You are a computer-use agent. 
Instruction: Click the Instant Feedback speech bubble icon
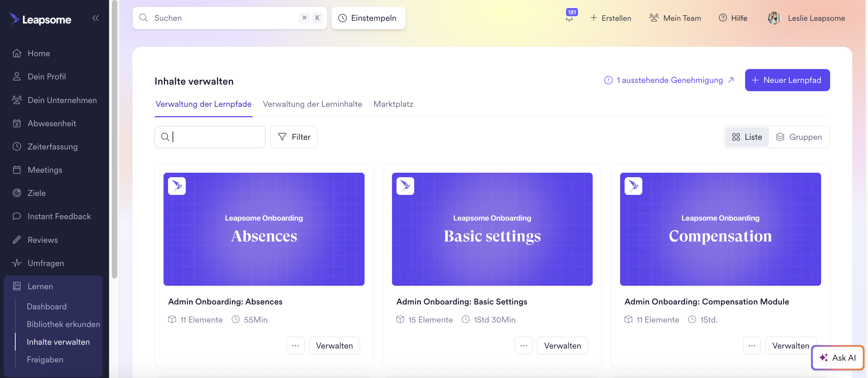[17, 216]
